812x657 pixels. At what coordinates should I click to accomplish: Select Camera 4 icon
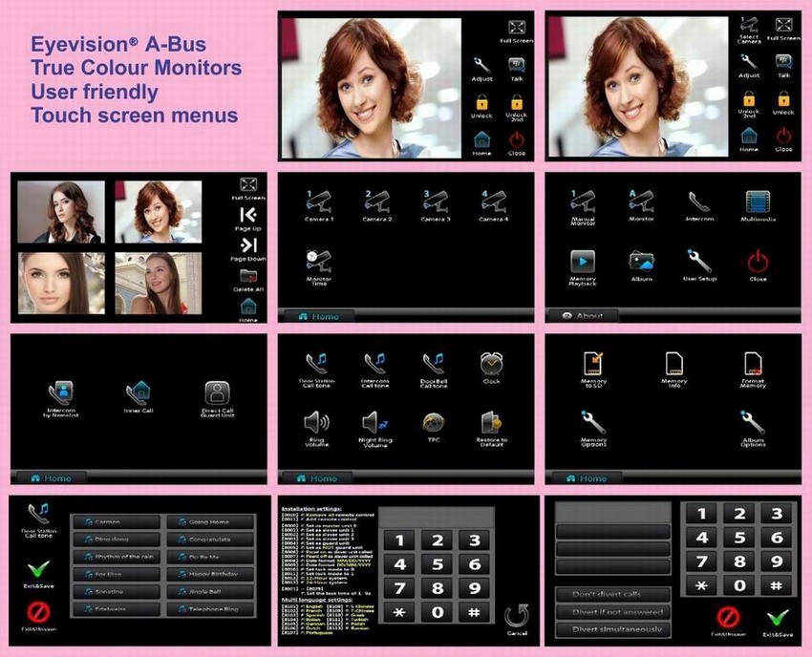click(494, 201)
